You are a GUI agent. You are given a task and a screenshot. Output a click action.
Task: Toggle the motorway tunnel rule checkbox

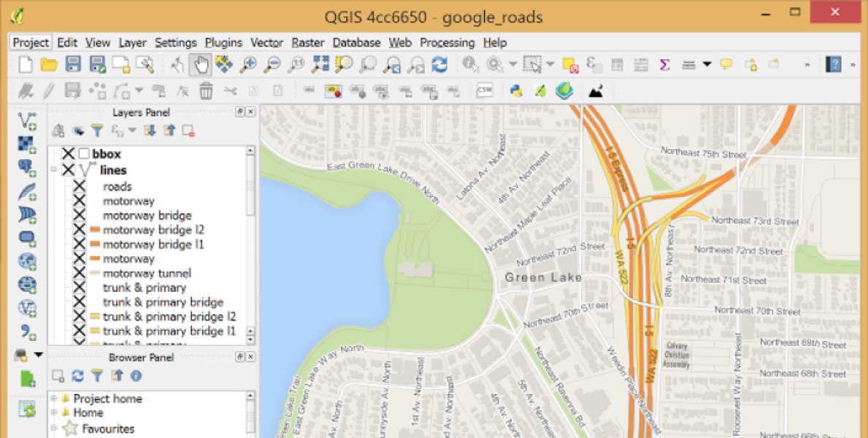pos(80,273)
